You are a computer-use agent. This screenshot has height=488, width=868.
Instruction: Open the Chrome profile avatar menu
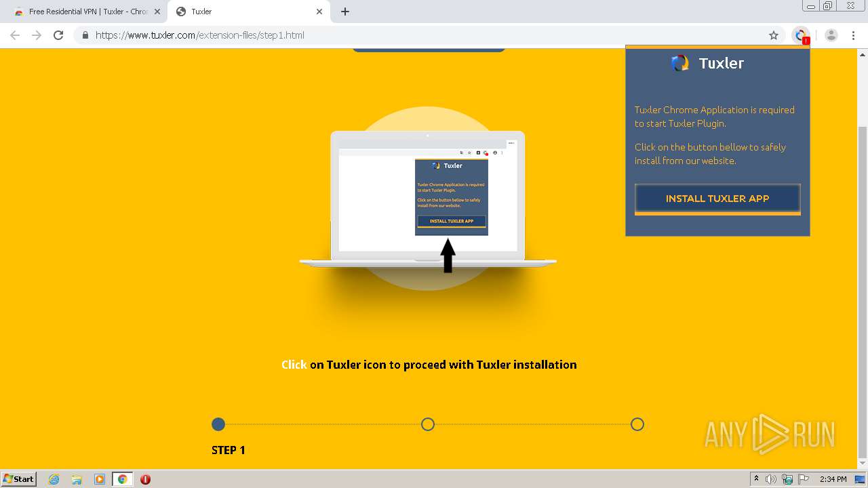(x=831, y=35)
